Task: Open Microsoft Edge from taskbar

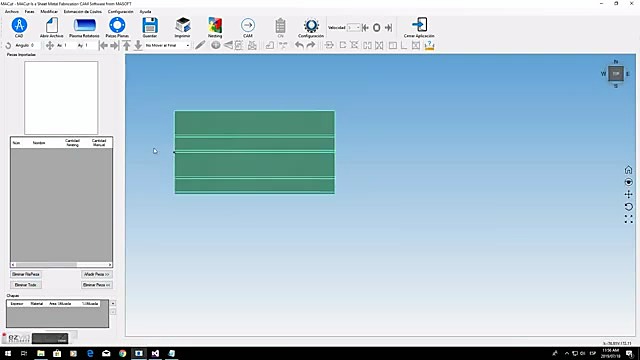Action: pos(90,353)
